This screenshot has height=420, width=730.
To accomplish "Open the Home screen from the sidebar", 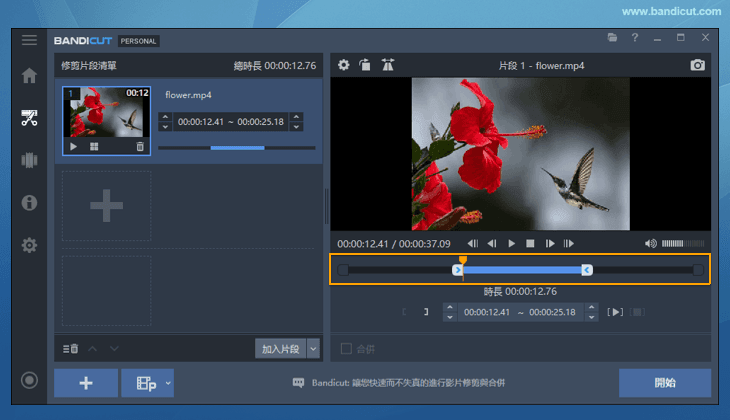I will (29, 76).
